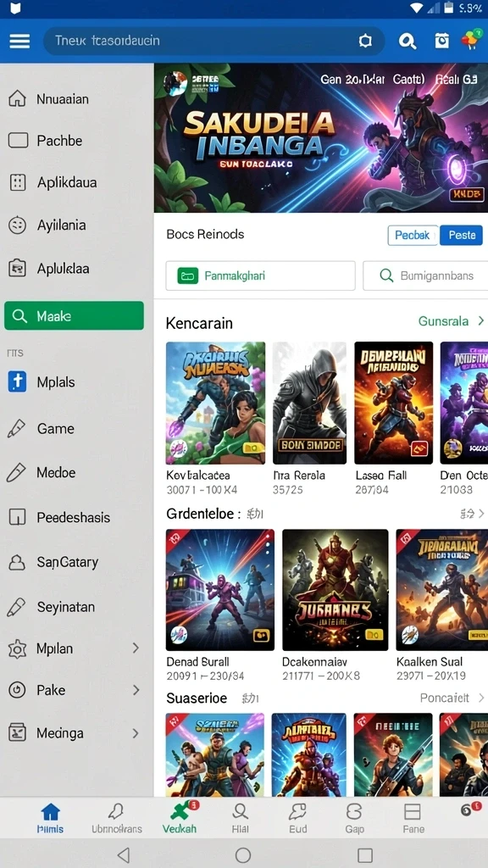Tap the colorful balloons icon
488x868 pixels.
469,40
